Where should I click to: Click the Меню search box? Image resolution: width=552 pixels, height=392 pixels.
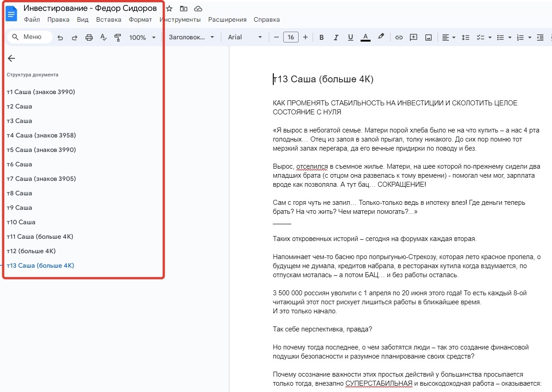[29, 37]
